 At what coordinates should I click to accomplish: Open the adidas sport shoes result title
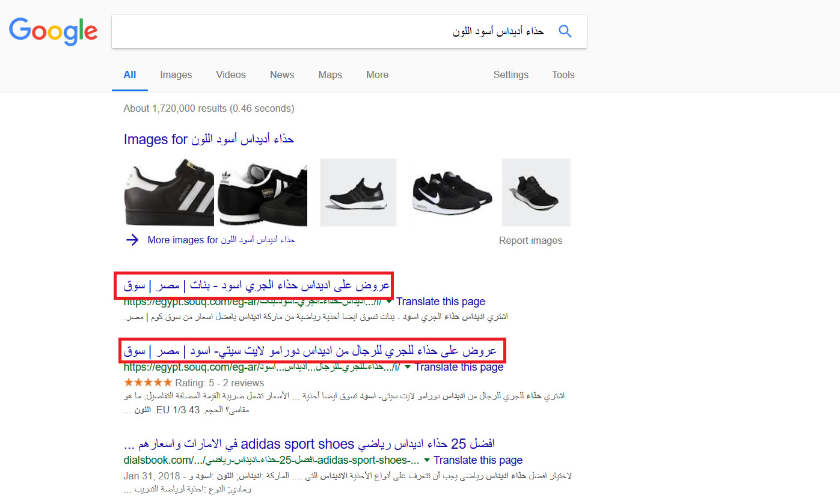[309, 445]
